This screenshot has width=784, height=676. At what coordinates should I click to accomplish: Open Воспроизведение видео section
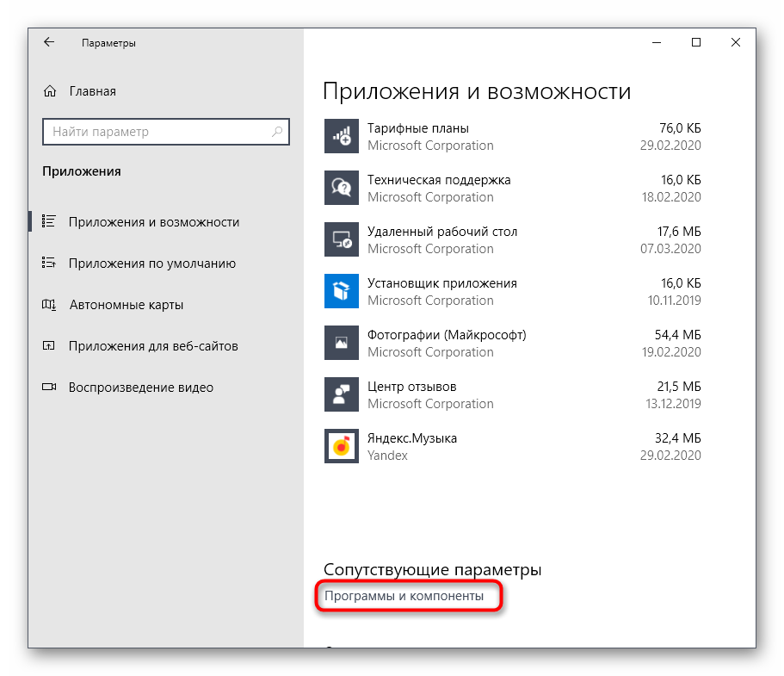pos(140,388)
